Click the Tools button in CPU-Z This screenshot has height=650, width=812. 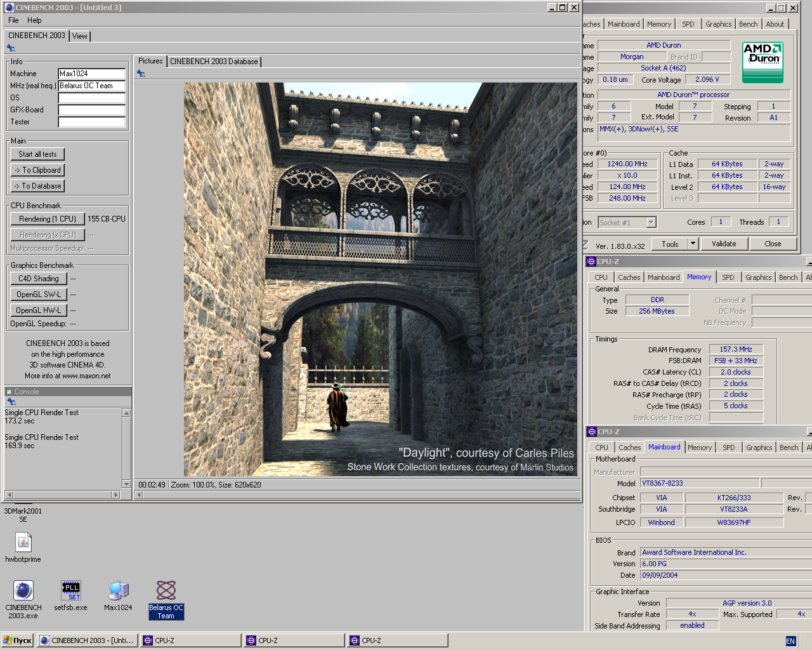click(x=670, y=244)
